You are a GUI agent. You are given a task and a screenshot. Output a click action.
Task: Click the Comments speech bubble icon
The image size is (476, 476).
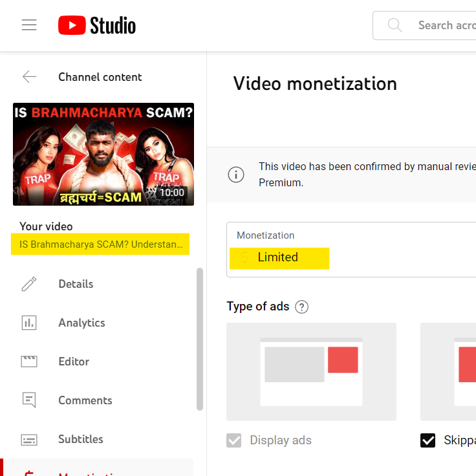coord(29,400)
